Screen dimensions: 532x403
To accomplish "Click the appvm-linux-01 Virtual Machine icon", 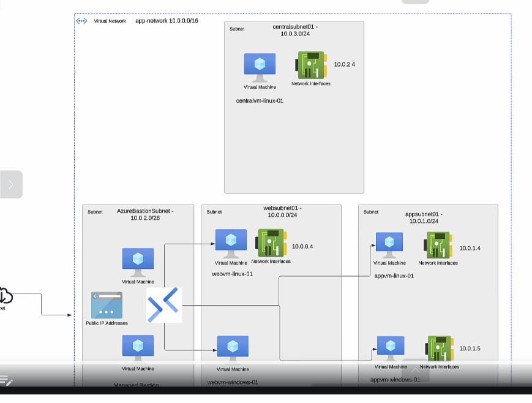I will (389, 245).
